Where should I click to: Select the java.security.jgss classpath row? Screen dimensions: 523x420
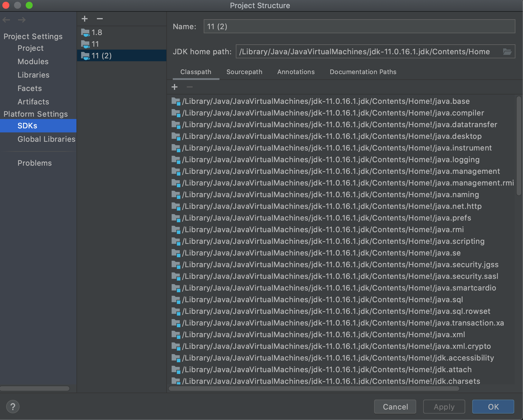pyautogui.click(x=342, y=265)
